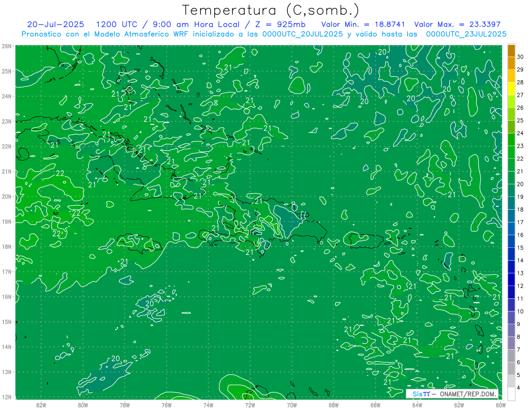Image resolution: width=532 pixels, height=411 pixels.
Task: Click the "72W" longitude label
Action: click(250, 405)
